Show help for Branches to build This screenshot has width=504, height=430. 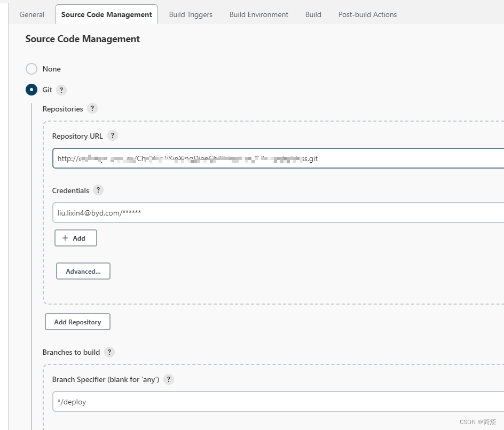pos(109,352)
